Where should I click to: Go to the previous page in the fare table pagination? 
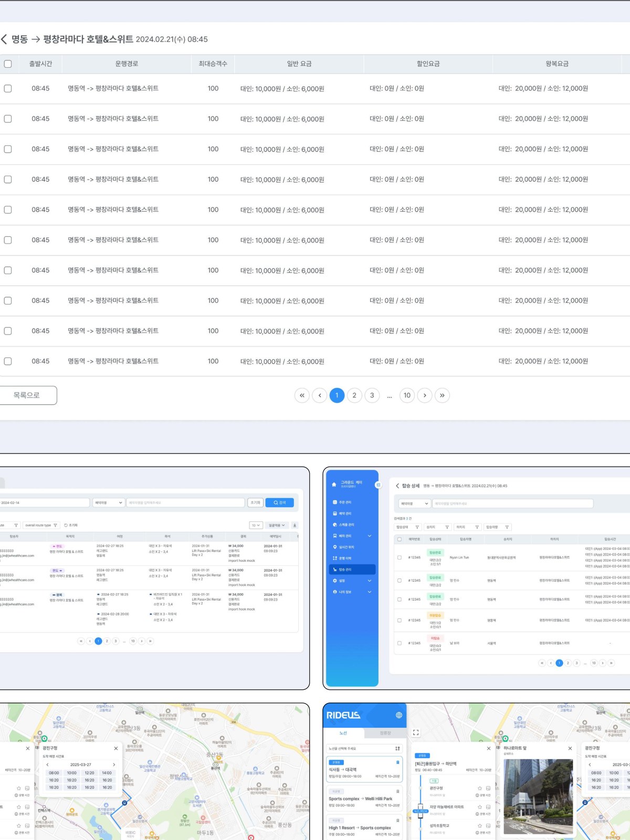[x=319, y=395]
